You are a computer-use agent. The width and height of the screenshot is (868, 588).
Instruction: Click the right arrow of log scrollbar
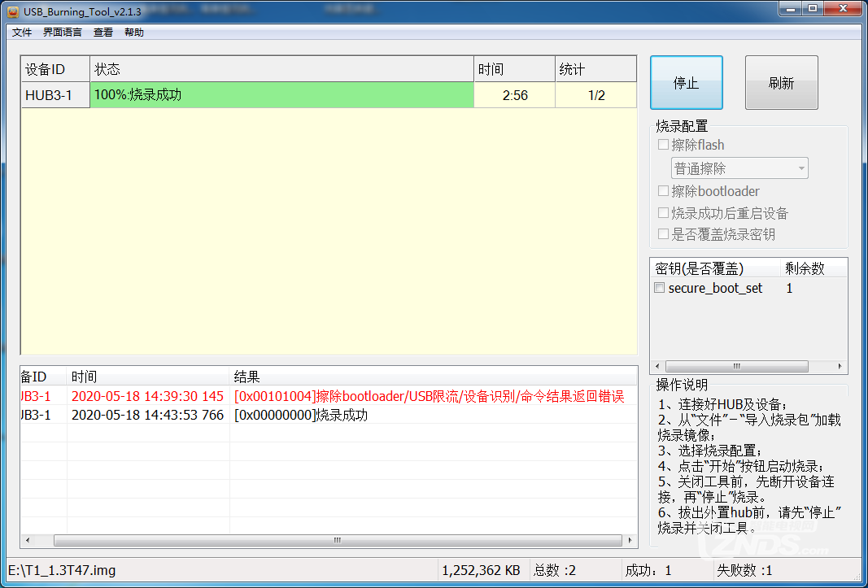(x=631, y=541)
